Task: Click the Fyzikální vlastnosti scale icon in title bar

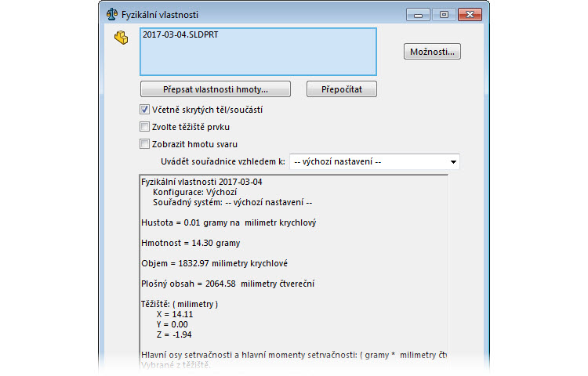Action: point(112,14)
